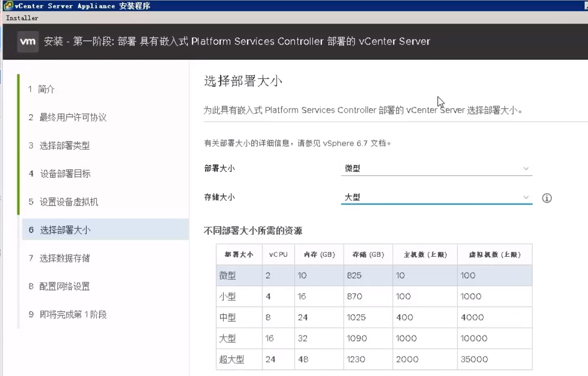Click storage value 870 in 小型 row
The image size is (588, 376).
[354, 296]
